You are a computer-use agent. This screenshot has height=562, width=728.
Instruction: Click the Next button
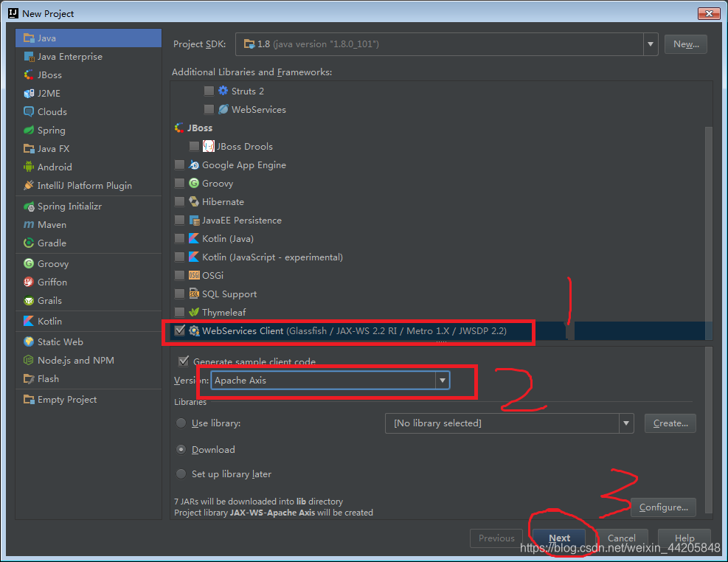coord(559,538)
